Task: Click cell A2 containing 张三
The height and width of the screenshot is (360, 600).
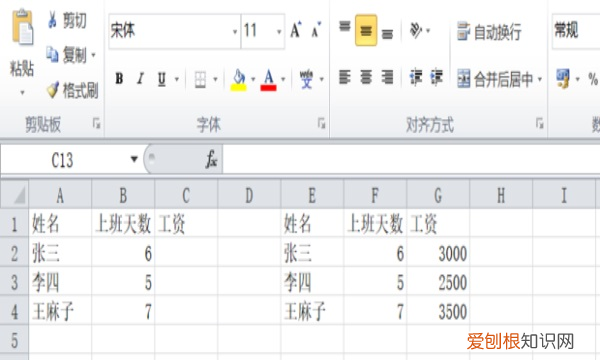Action: point(60,252)
